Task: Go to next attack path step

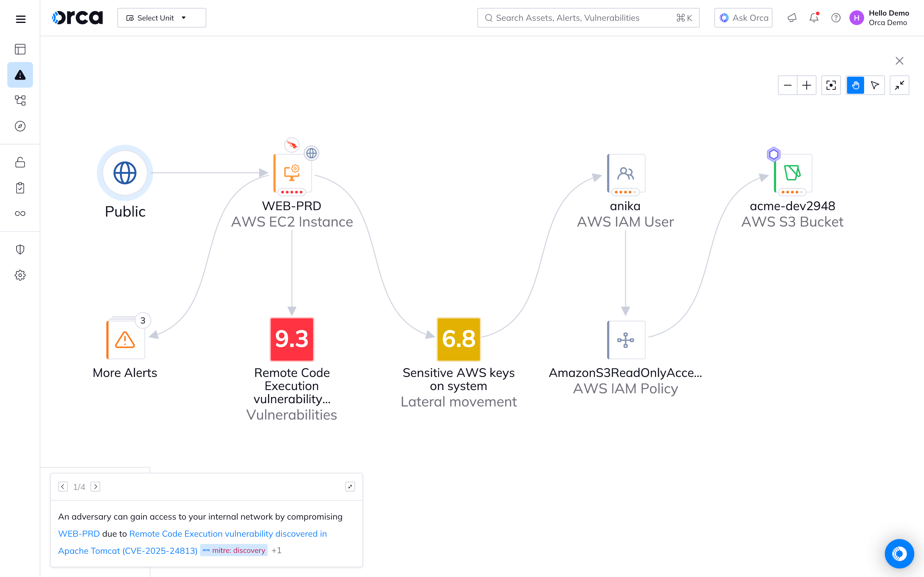Action: (95, 487)
